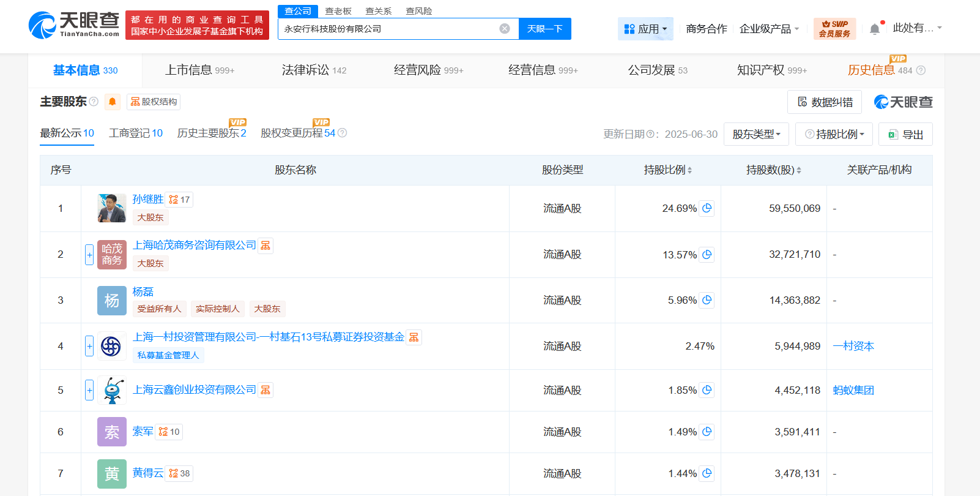Click the ant logo of 上海云鑫创业投资
Viewport: 980px width, 496px height.
112,390
